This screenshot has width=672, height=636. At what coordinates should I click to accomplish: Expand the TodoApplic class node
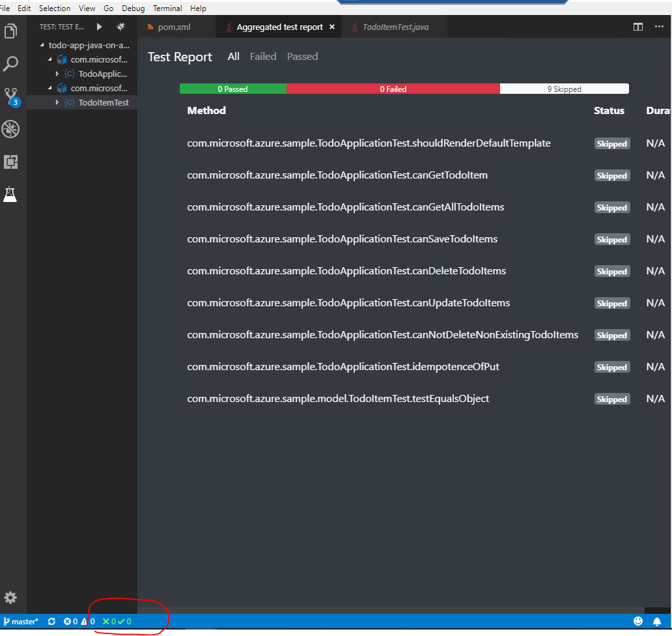point(57,74)
